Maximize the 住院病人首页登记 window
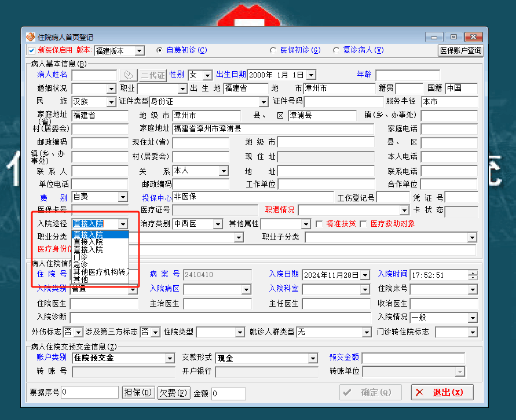 453,37
